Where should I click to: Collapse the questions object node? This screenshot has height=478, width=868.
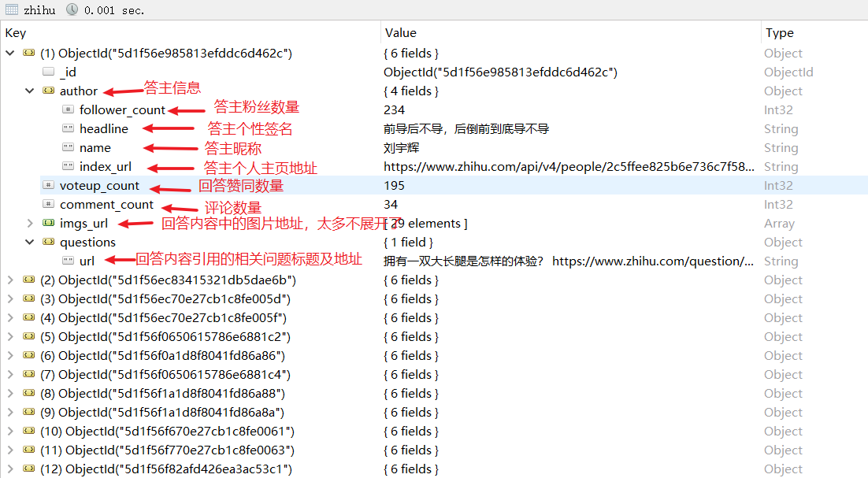tap(30, 242)
